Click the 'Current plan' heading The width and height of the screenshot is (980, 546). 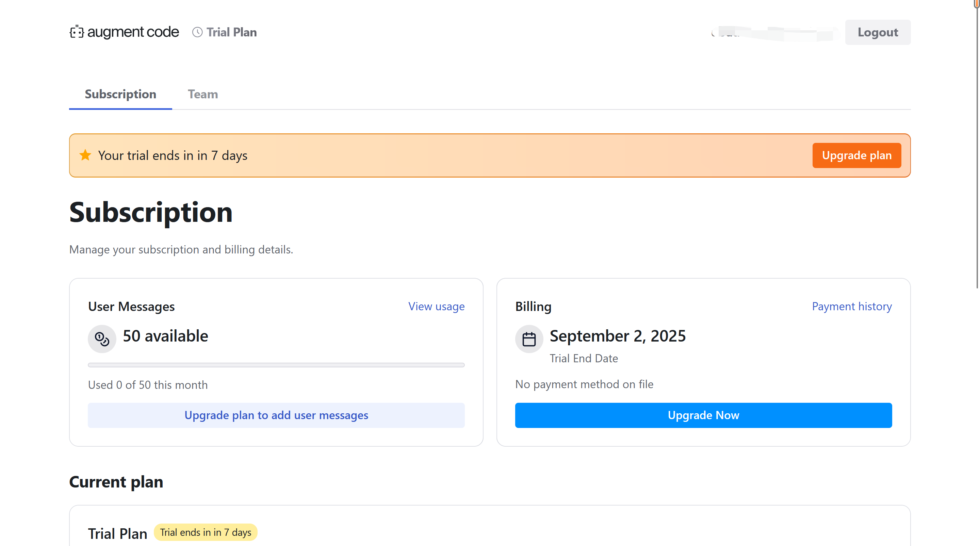[x=116, y=482]
